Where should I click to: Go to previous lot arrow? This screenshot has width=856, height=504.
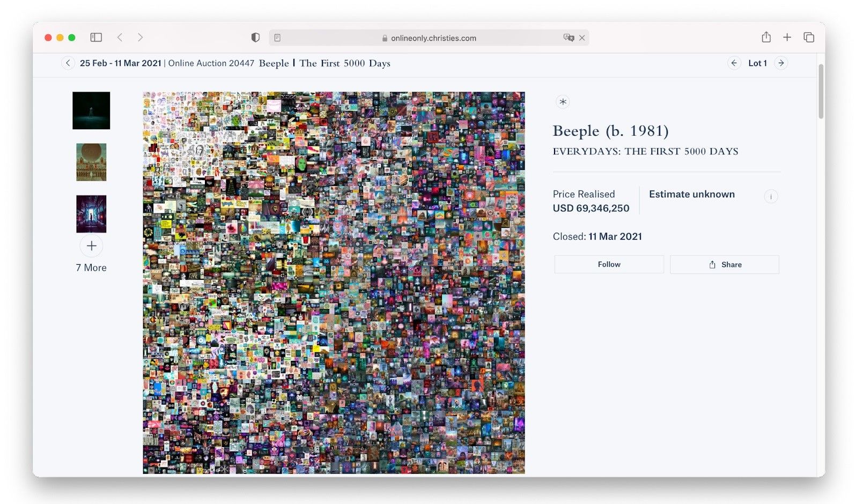click(x=734, y=63)
